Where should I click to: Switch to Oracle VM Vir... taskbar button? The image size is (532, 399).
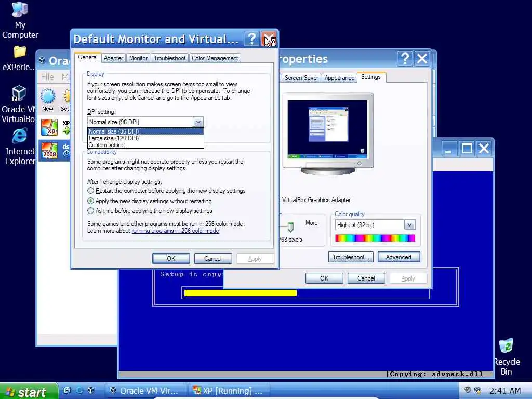[x=145, y=391]
